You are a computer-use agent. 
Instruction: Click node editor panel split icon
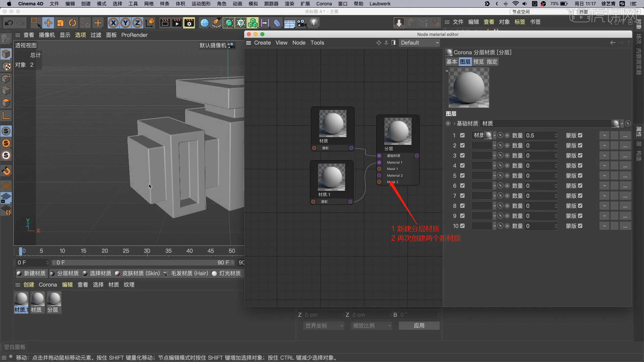393,43
